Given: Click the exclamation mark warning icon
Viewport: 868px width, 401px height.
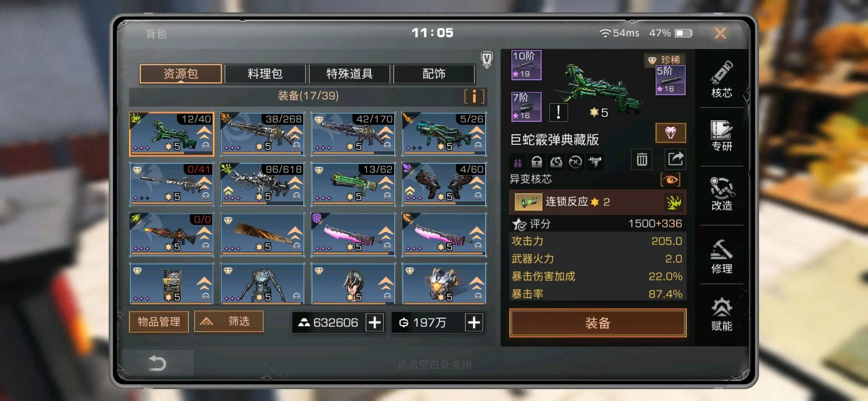Looking at the screenshot, I should (x=558, y=112).
